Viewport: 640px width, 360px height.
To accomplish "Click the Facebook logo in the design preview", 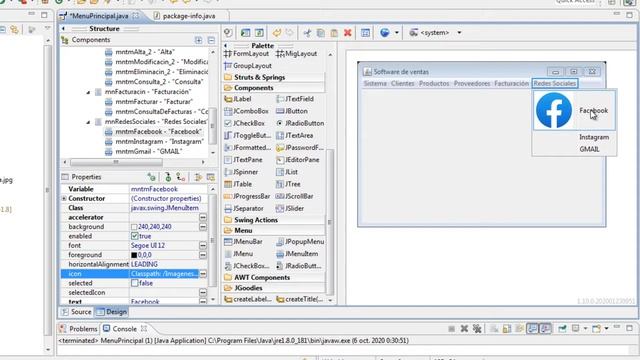I will click(x=554, y=110).
